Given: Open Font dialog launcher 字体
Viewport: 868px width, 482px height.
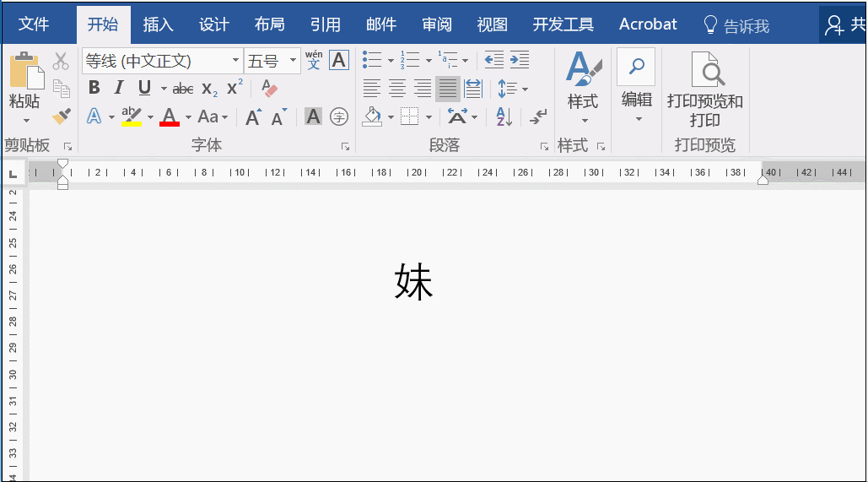Looking at the screenshot, I should [346, 147].
